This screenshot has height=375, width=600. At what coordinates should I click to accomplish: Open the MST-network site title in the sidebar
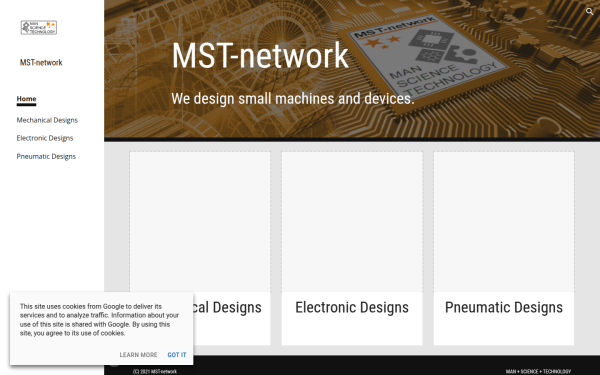click(x=41, y=62)
